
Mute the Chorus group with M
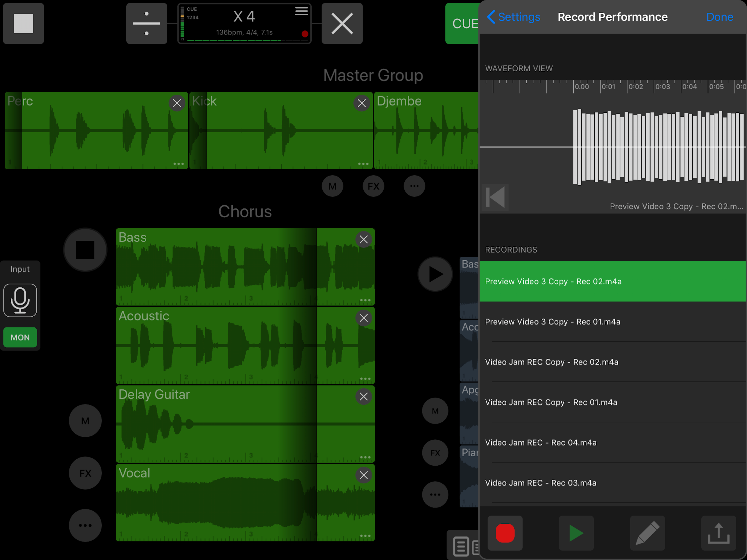[x=85, y=421]
